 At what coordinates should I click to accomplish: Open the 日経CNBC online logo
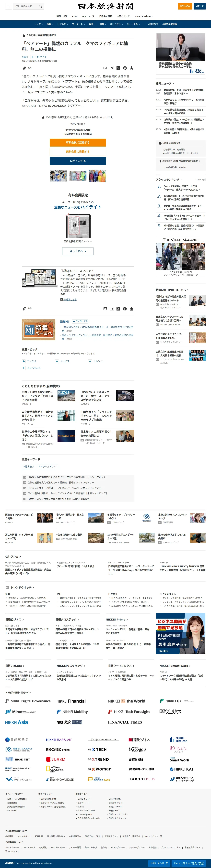coord(58,750)
